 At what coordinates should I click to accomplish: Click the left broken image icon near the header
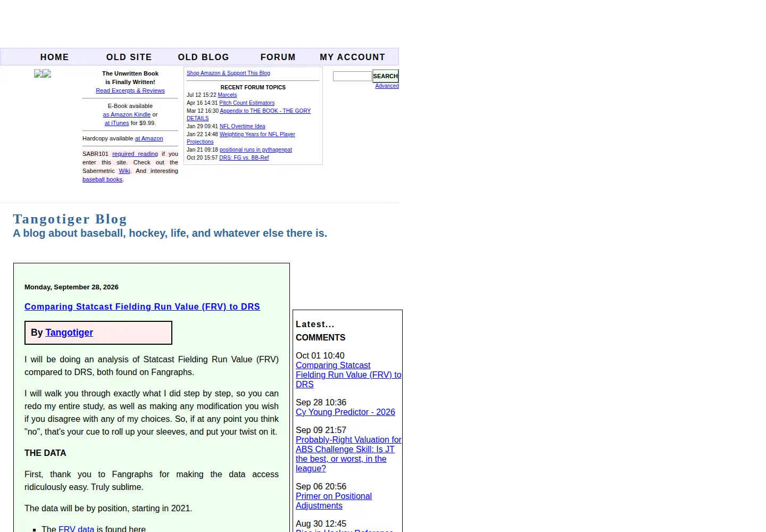point(38,73)
